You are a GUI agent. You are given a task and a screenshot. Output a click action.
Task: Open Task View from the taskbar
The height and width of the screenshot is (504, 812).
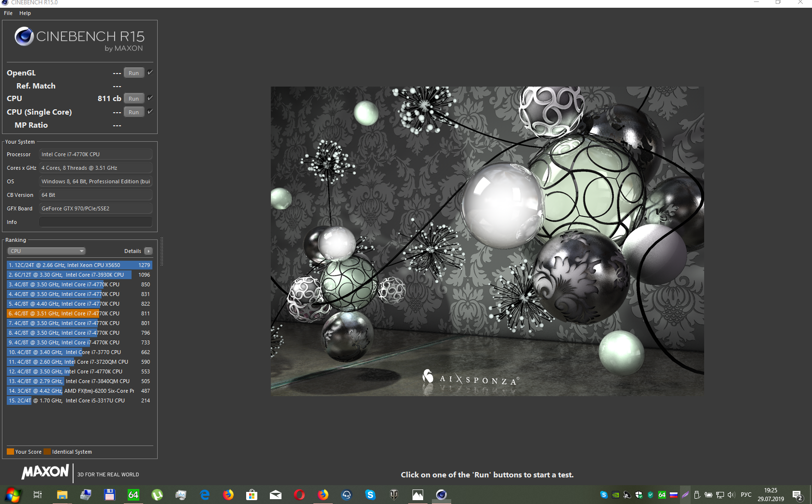click(x=37, y=495)
